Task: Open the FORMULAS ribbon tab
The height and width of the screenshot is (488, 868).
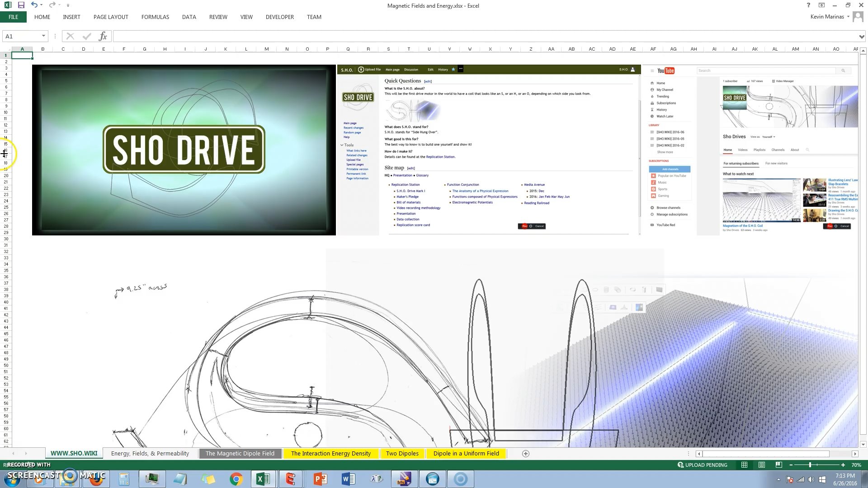Action: 155,17
